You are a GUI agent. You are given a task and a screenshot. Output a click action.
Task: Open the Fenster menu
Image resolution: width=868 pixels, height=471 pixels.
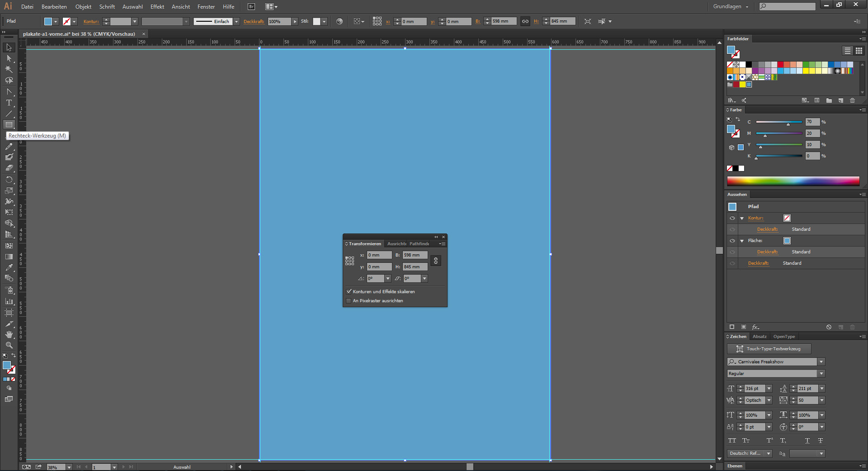[206, 7]
